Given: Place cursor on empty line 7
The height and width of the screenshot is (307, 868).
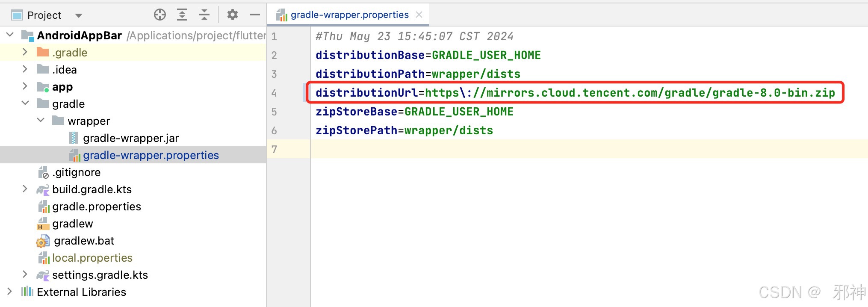Looking at the screenshot, I should pyautogui.click(x=589, y=149).
